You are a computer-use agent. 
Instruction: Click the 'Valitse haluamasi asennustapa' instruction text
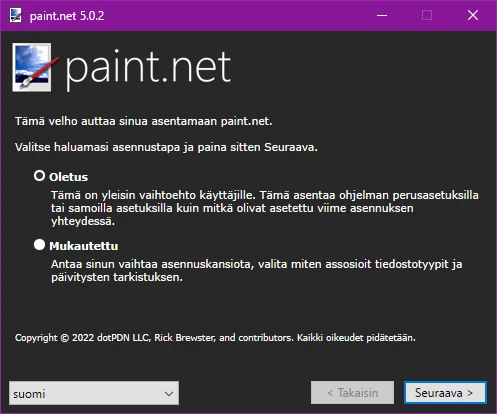(x=166, y=147)
